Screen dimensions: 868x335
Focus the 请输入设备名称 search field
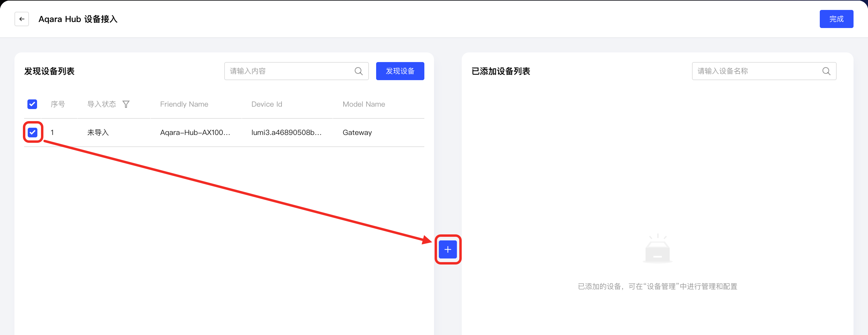764,71
